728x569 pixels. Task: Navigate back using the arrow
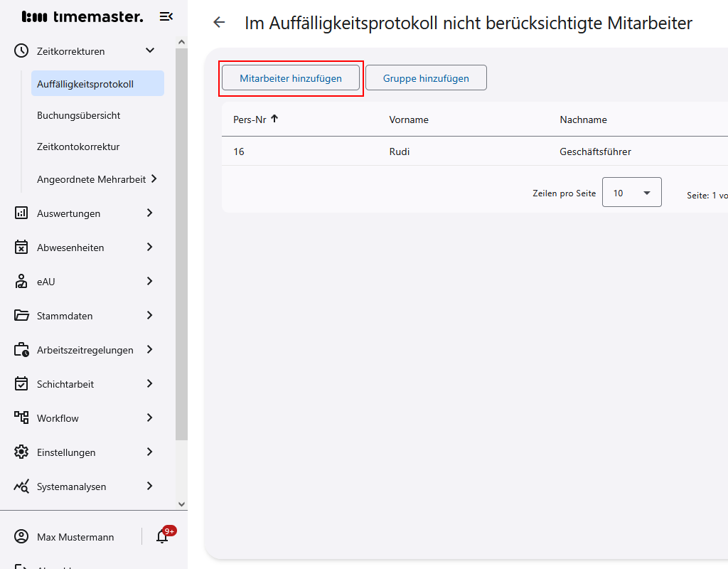click(x=218, y=22)
